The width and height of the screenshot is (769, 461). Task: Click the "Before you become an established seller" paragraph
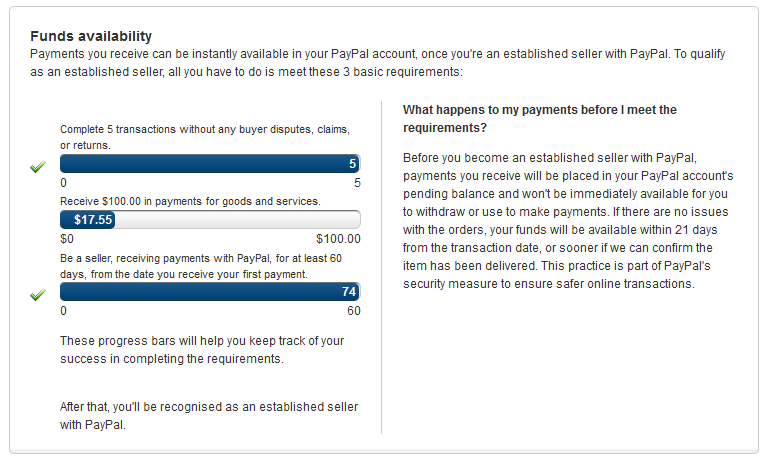[x=567, y=220]
